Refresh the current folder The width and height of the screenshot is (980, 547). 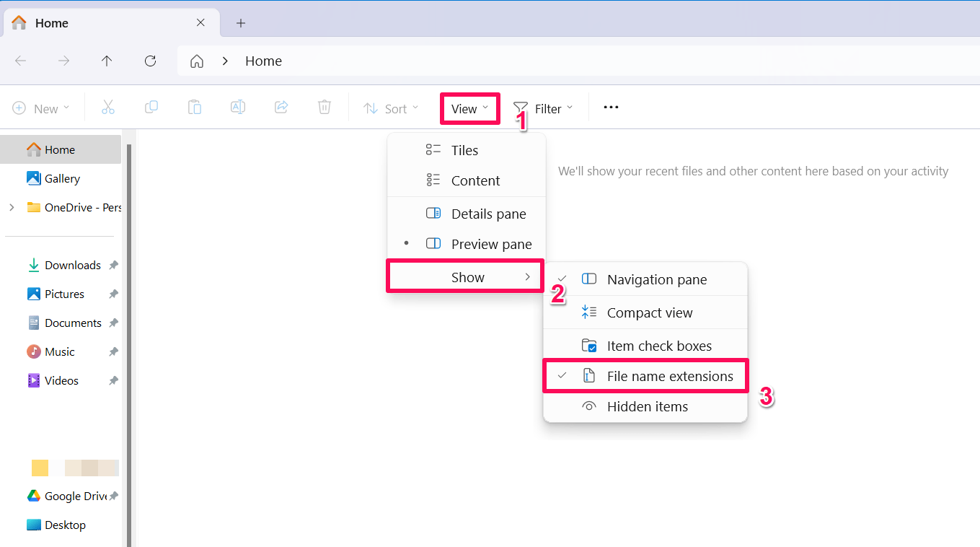point(150,61)
